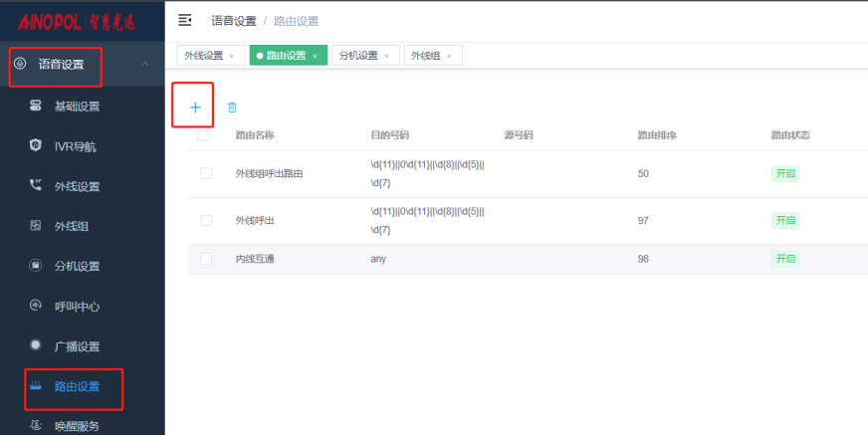868x435 pixels.
Task: Toggle the sidebar collapse hamburger icon
Action: point(184,20)
